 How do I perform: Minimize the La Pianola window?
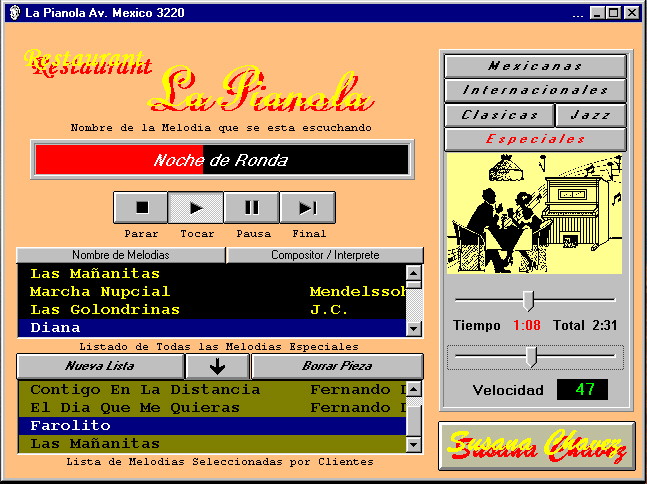[x=596, y=13]
